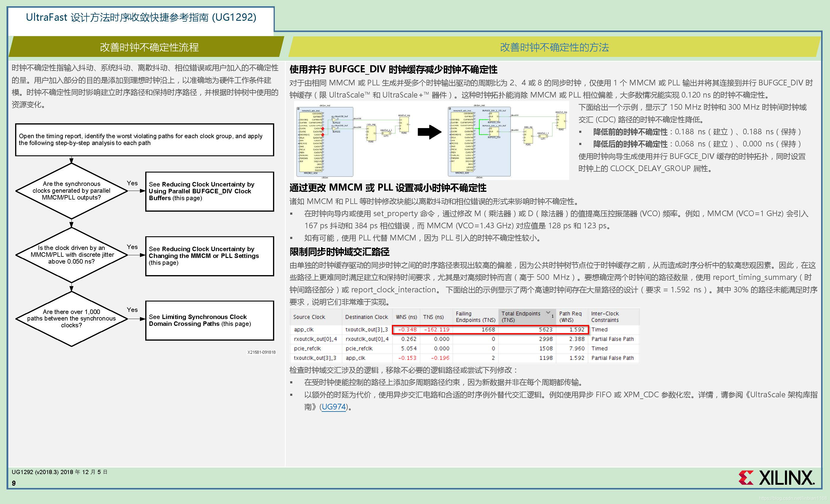Click app_clk in the Destination Clock column
This screenshot has height=504, width=830.
pos(355,358)
